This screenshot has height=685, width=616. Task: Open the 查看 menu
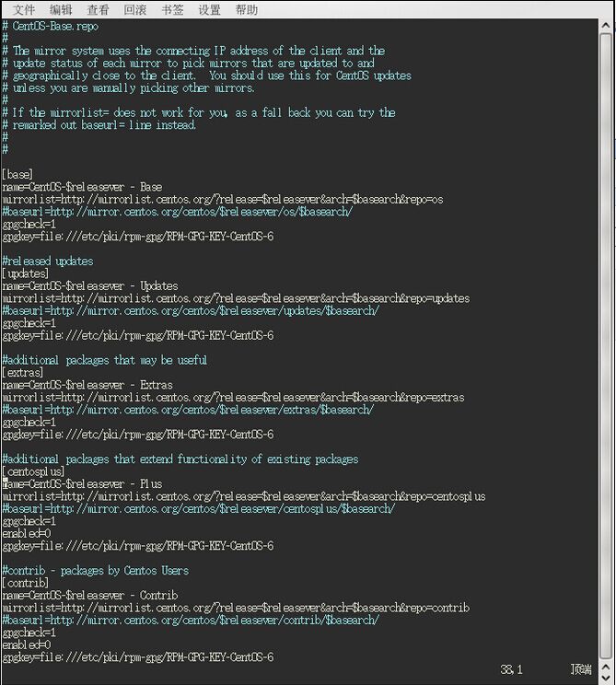(98, 9)
